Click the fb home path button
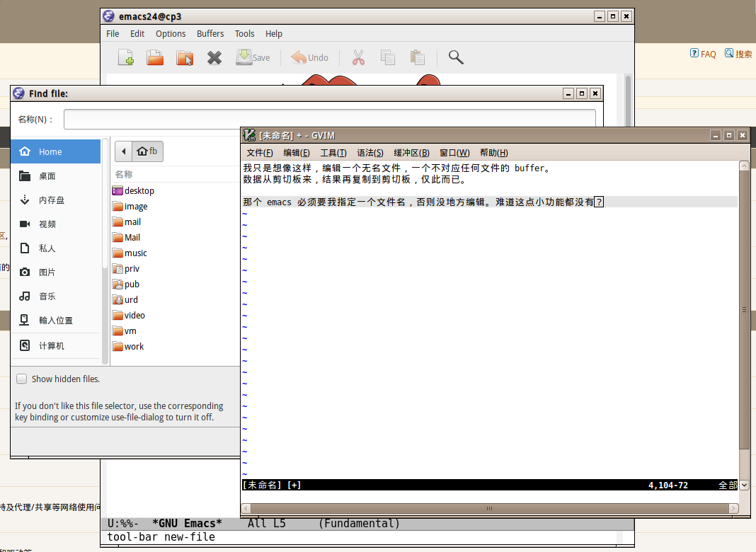 147,151
